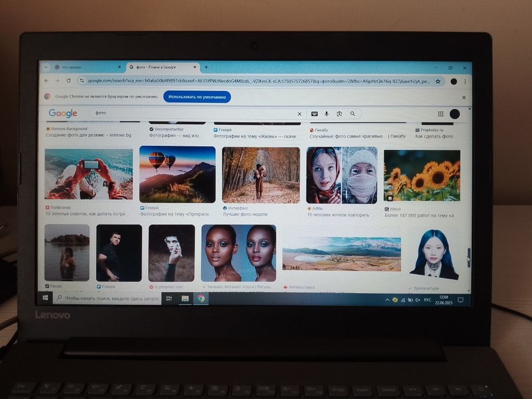Switch to the 'Что нового' tab
The width and height of the screenshot is (532, 399).
(88, 67)
